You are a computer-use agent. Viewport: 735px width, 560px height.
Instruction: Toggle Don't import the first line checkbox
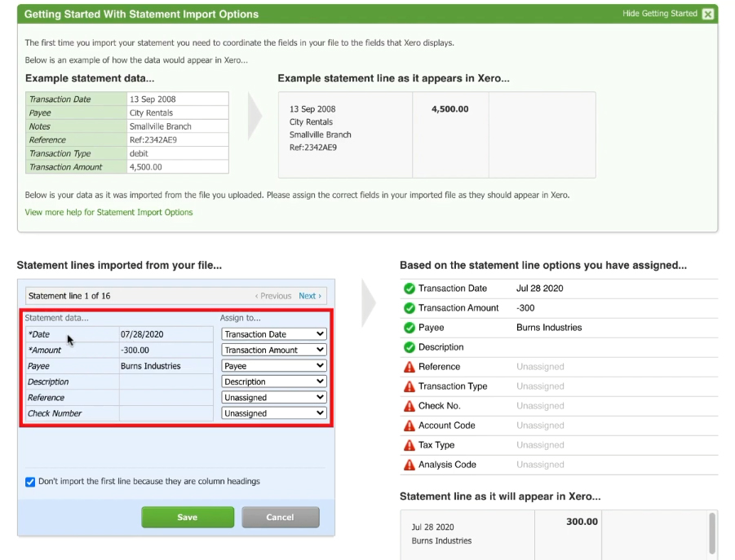pos(30,482)
